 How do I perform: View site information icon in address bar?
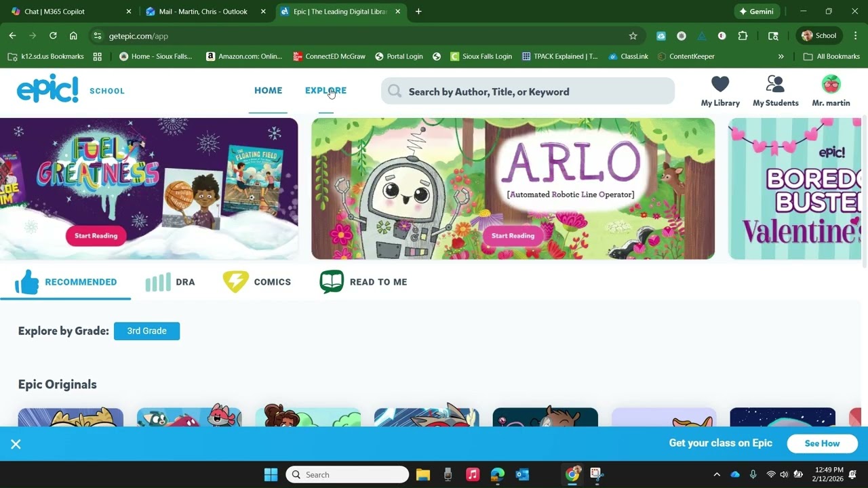(x=98, y=36)
